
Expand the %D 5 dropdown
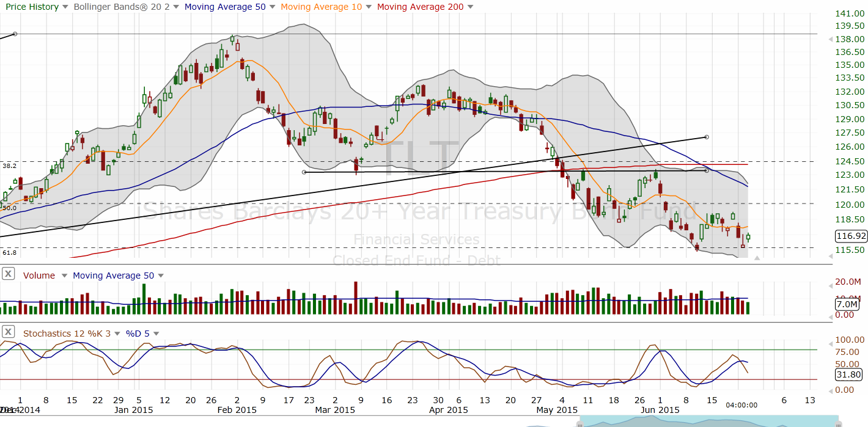(156, 334)
